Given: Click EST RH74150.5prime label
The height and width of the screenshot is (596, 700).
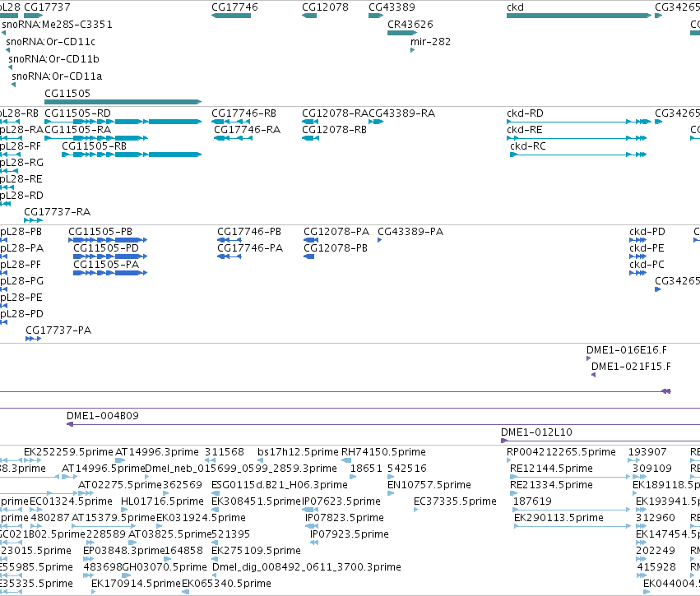Looking at the screenshot, I should [x=383, y=452].
